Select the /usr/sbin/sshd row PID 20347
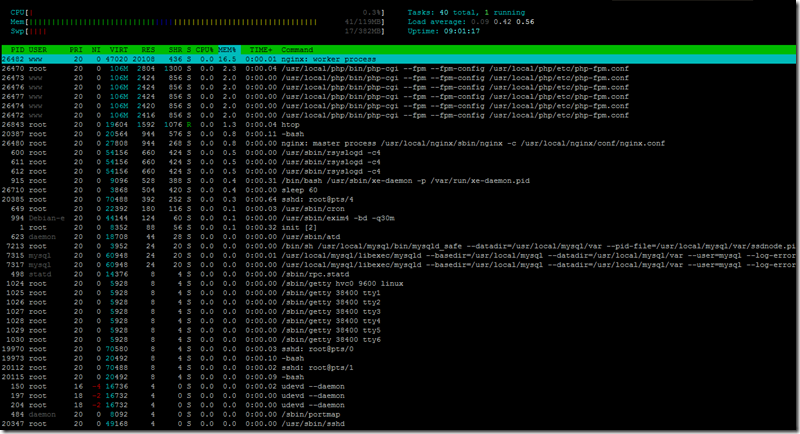Viewport: 800px width, 434px height. click(x=398, y=424)
